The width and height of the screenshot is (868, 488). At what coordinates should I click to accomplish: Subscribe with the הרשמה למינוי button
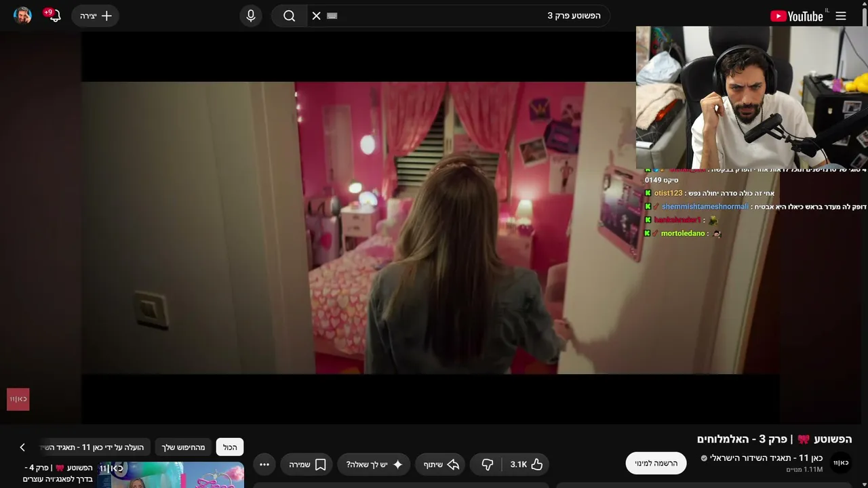tap(656, 463)
